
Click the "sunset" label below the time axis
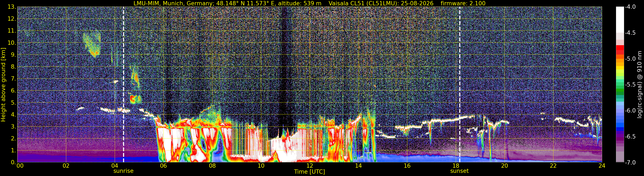tap(459, 171)
